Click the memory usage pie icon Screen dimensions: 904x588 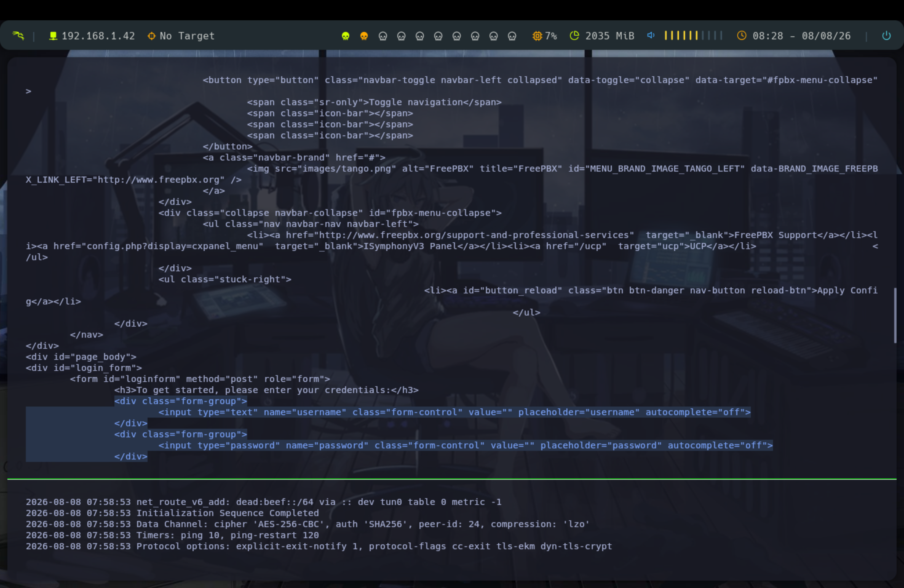coord(574,36)
